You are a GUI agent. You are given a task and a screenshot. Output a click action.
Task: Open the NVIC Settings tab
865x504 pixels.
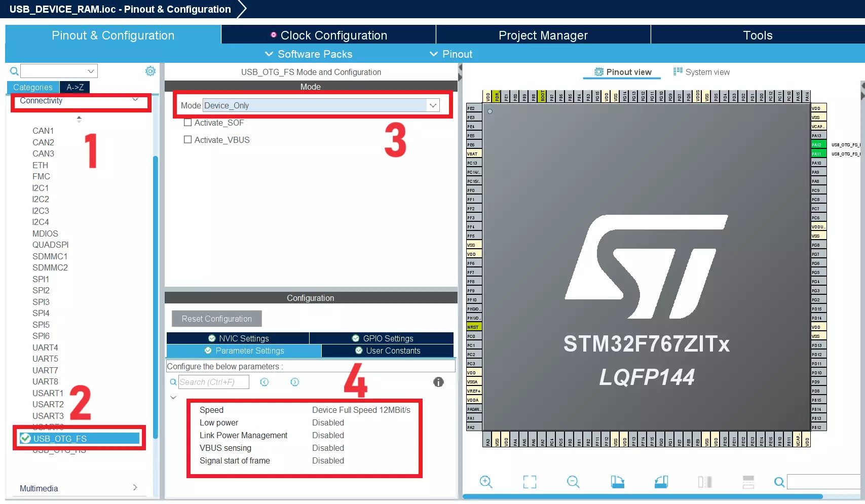(238, 338)
